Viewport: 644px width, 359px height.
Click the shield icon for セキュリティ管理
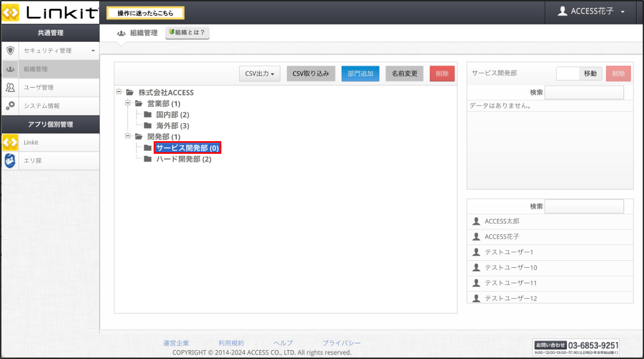[10, 50]
